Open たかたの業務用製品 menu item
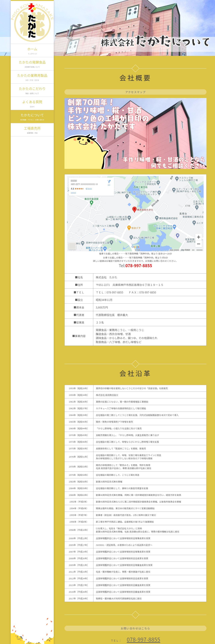 point(32,77)
